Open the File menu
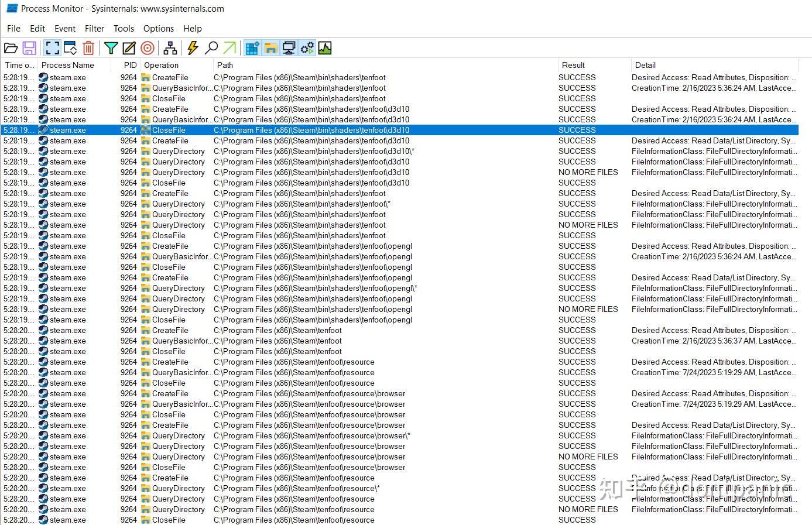812x525 pixels. point(13,28)
